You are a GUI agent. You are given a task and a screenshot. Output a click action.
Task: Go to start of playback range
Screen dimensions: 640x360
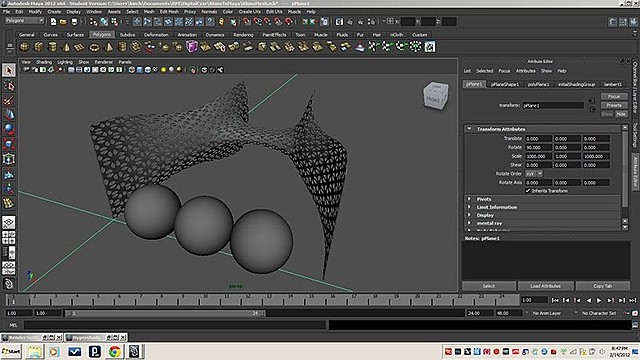coord(555,300)
